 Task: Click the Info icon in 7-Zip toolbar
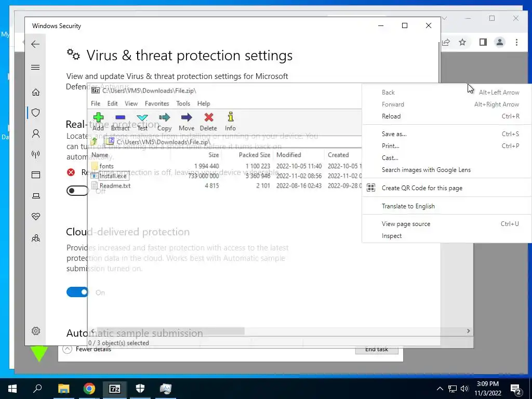click(x=230, y=122)
